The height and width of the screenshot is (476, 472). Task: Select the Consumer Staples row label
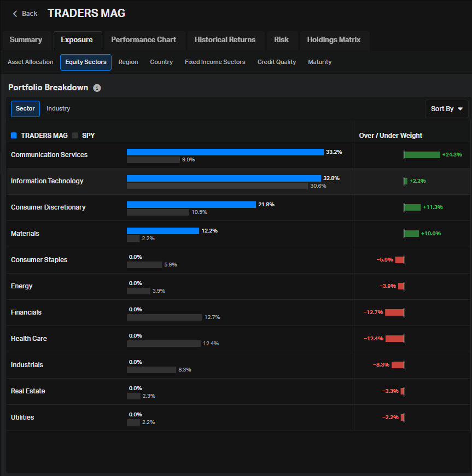click(x=39, y=260)
